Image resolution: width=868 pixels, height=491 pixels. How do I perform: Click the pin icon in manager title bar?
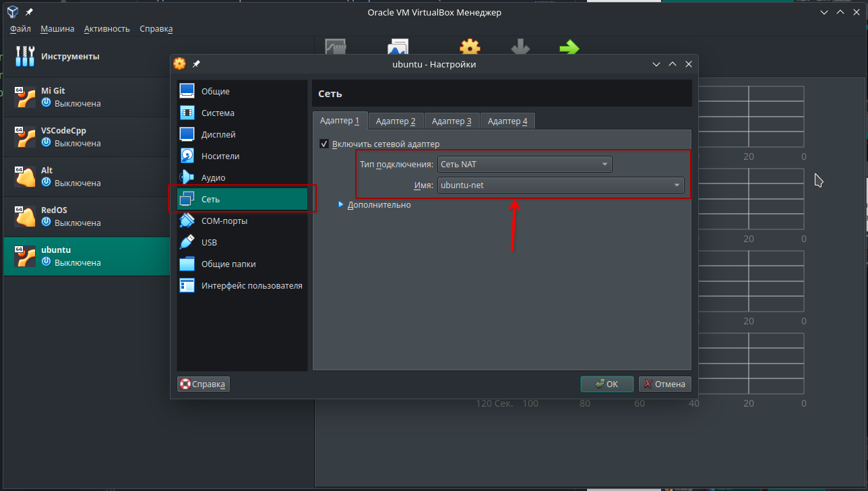(x=29, y=12)
